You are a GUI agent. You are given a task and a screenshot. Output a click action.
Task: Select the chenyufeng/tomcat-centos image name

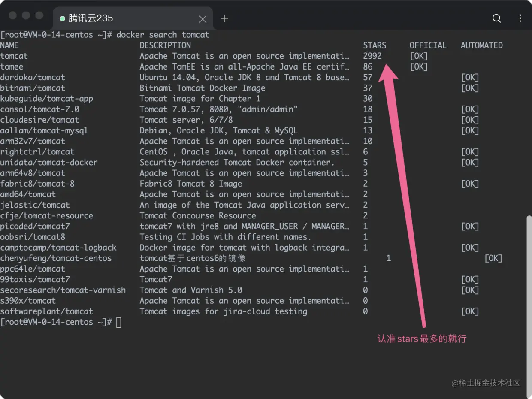[x=56, y=258]
